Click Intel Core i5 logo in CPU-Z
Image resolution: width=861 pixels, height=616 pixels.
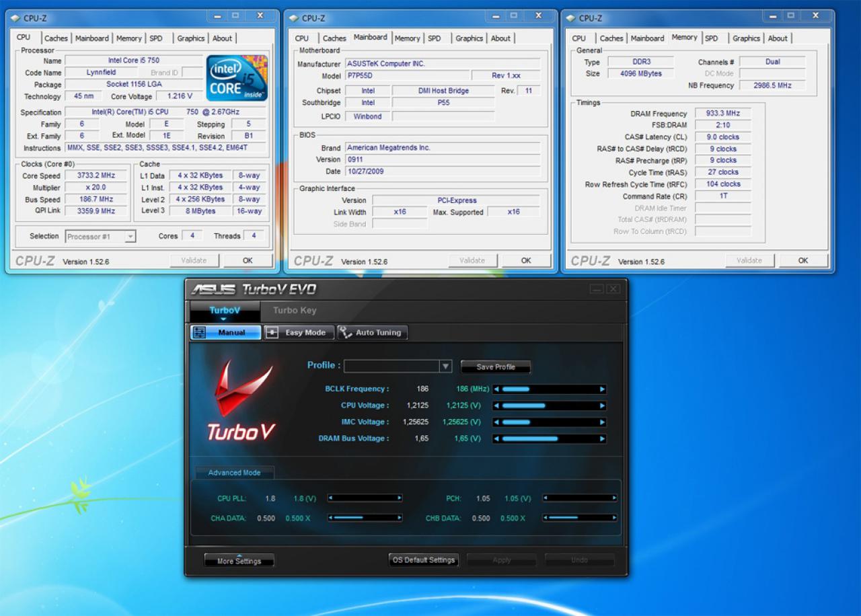click(x=237, y=78)
